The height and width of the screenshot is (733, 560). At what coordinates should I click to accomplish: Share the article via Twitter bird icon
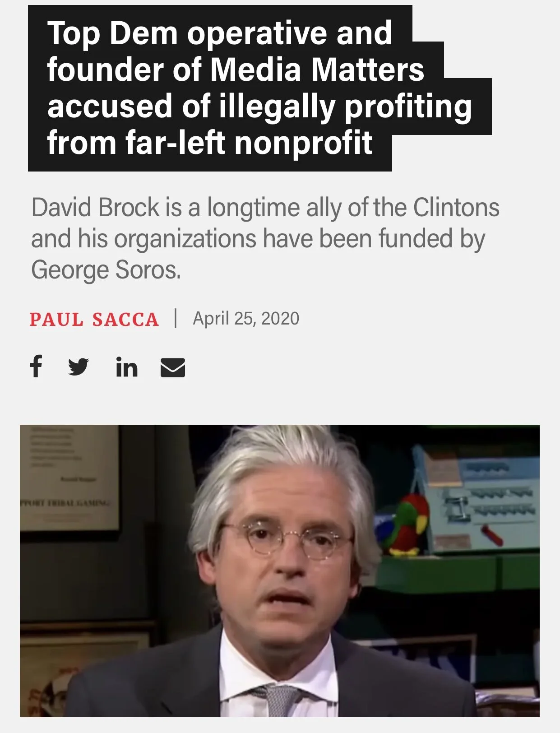point(79,366)
